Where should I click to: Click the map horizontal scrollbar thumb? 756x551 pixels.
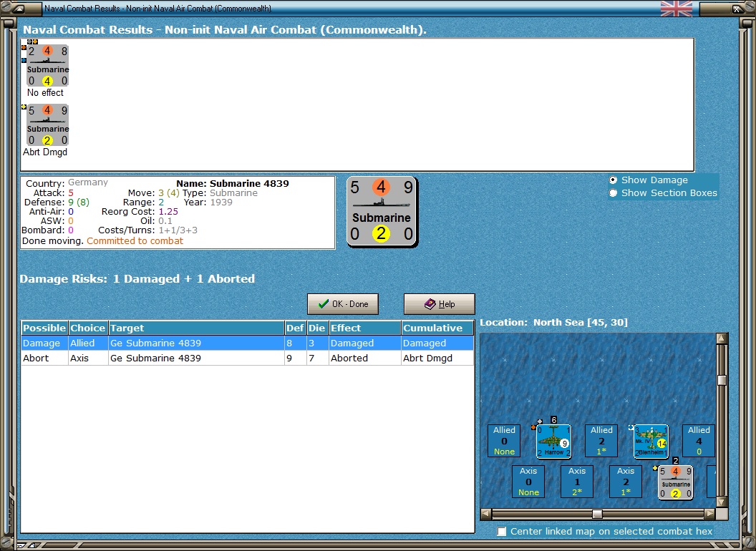(597, 514)
